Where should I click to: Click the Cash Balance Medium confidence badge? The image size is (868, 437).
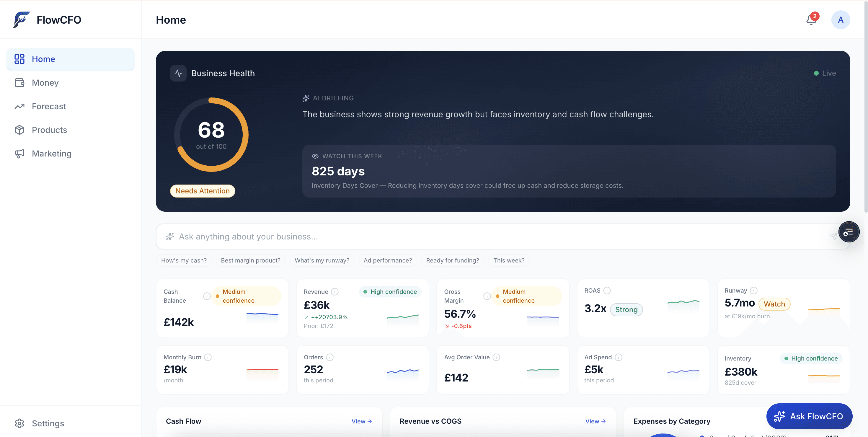(x=247, y=296)
